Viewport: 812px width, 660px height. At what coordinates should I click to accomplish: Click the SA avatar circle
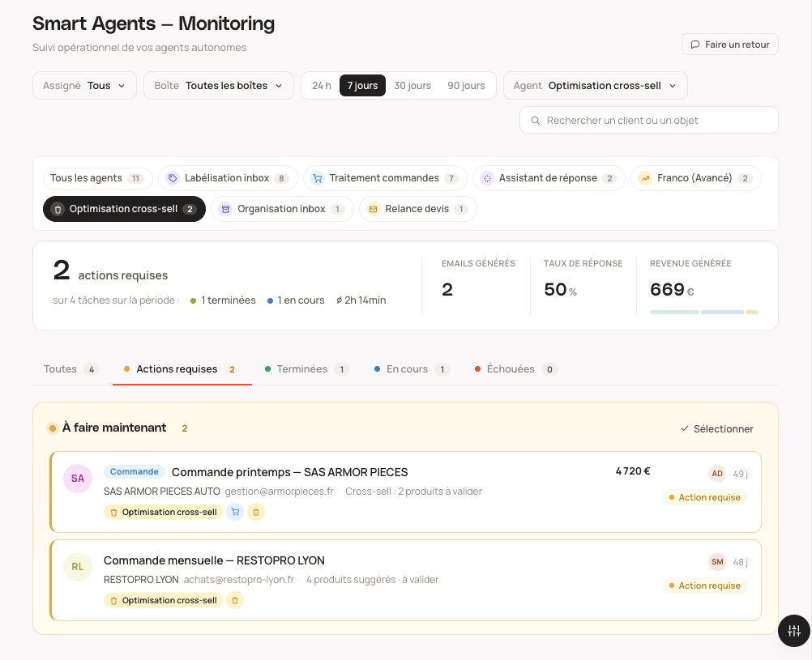point(78,479)
